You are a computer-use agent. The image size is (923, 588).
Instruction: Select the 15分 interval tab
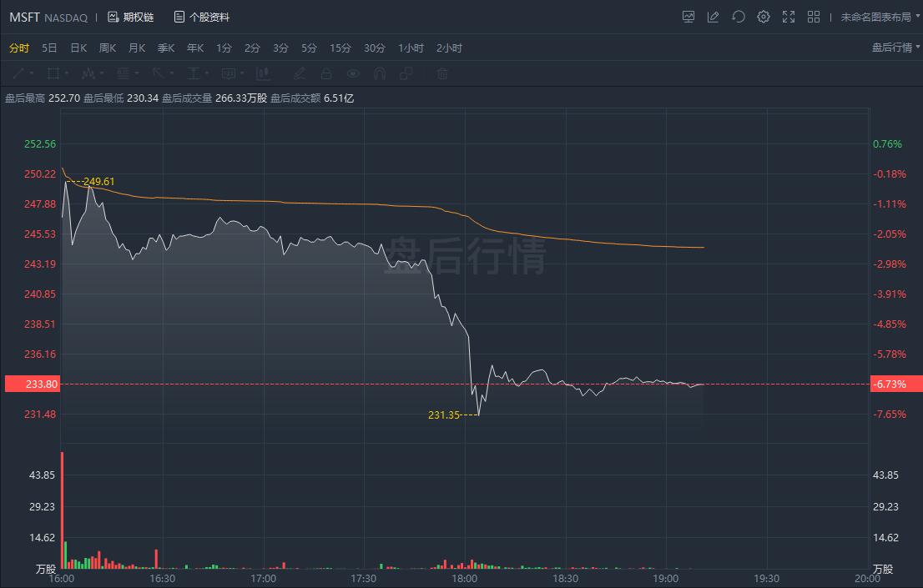340,48
